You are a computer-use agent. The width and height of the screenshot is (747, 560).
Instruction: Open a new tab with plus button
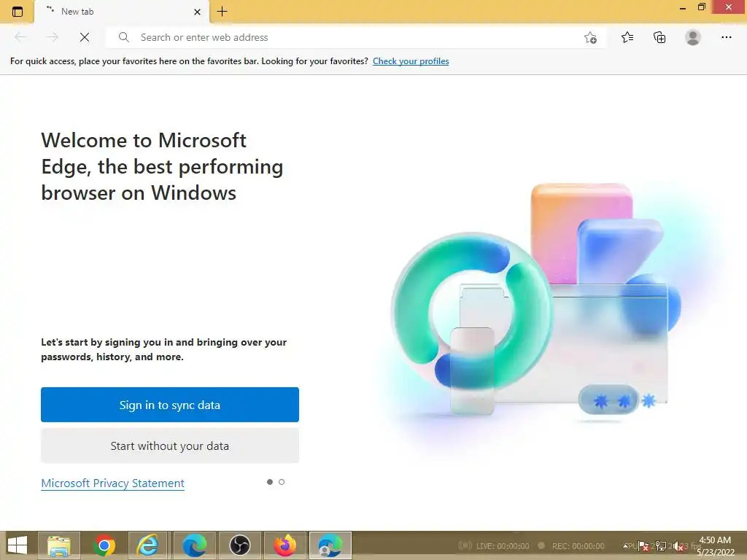(222, 12)
